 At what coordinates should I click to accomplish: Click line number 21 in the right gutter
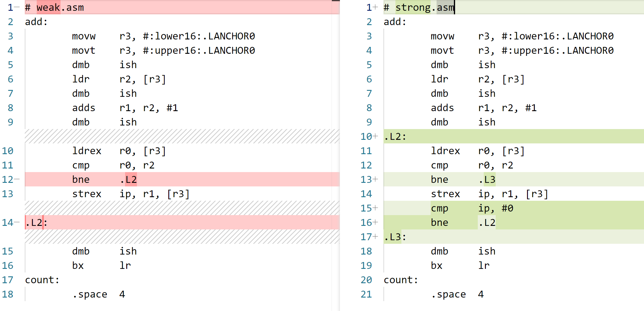click(x=366, y=294)
